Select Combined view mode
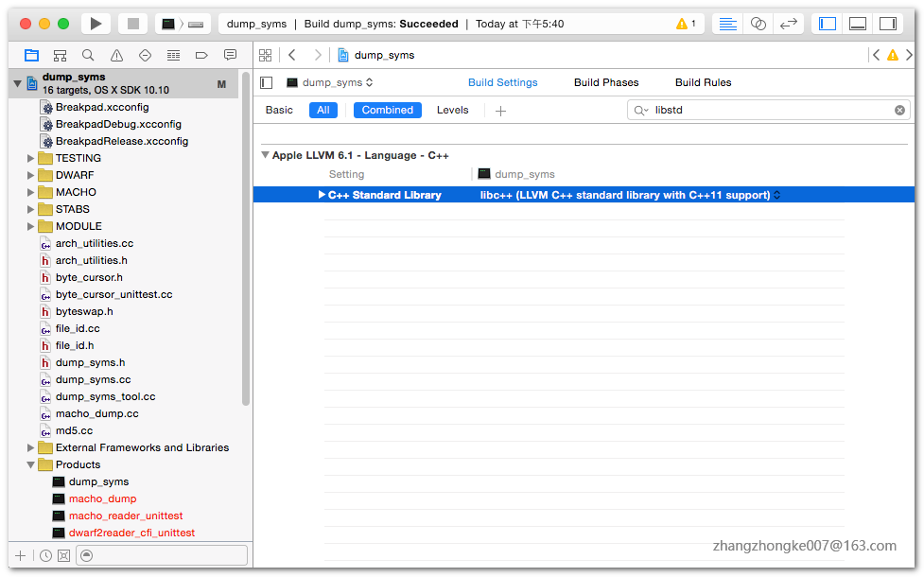The height and width of the screenshot is (577, 924). pyautogui.click(x=387, y=111)
